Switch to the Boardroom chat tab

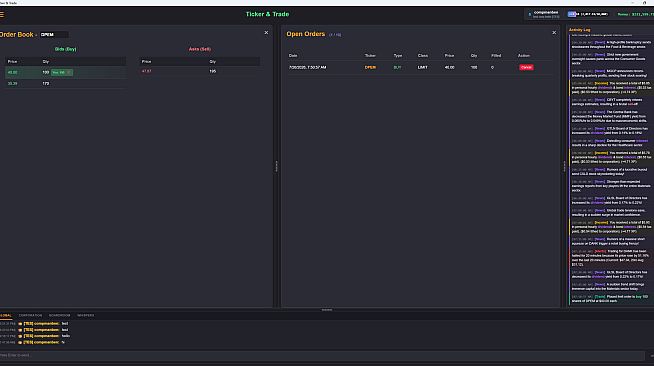60,316
